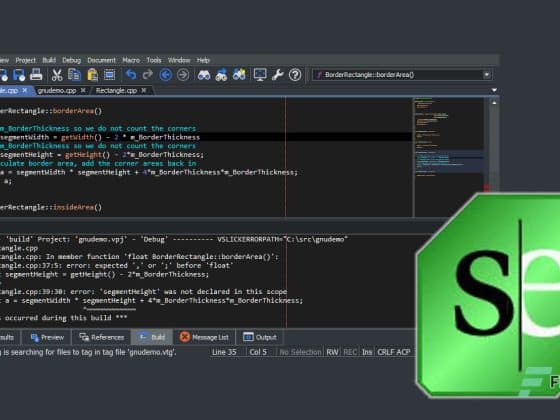The height and width of the screenshot is (420, 560).
Task: Click 'segmentHeight was not declared' error line
Action: click(144, 292)
